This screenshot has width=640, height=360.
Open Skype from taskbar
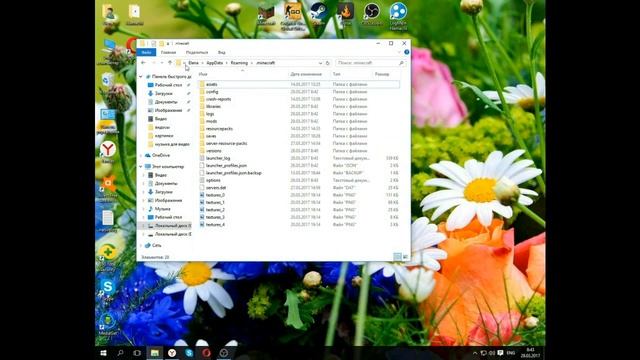[x=189, y=353]
